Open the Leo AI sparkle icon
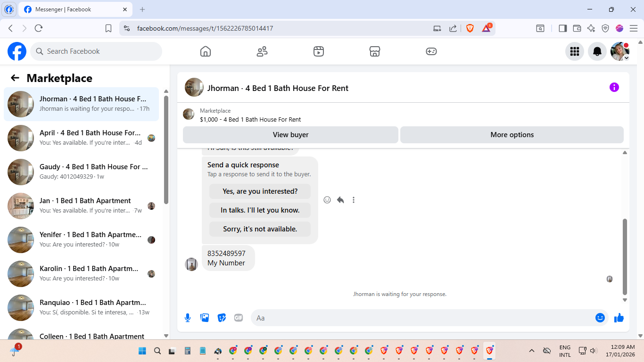The width and height of the screenshot is (644, 362). pyautogui.click(x=591, y=28)
